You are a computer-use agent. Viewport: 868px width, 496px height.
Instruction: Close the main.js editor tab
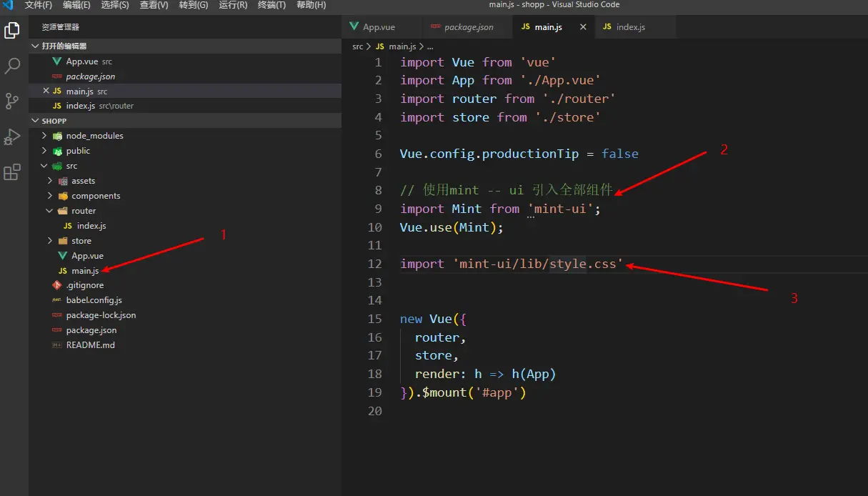click(x=583, y=27)
